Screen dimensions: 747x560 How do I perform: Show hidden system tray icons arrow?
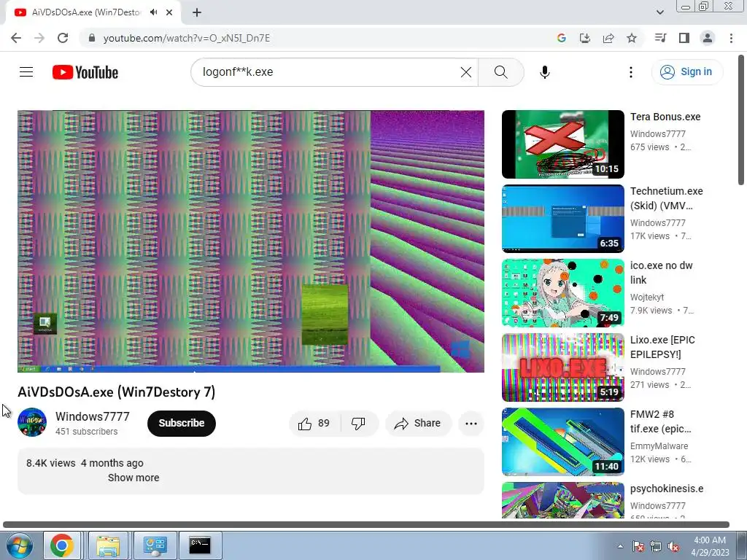click(x=620, y=546)
